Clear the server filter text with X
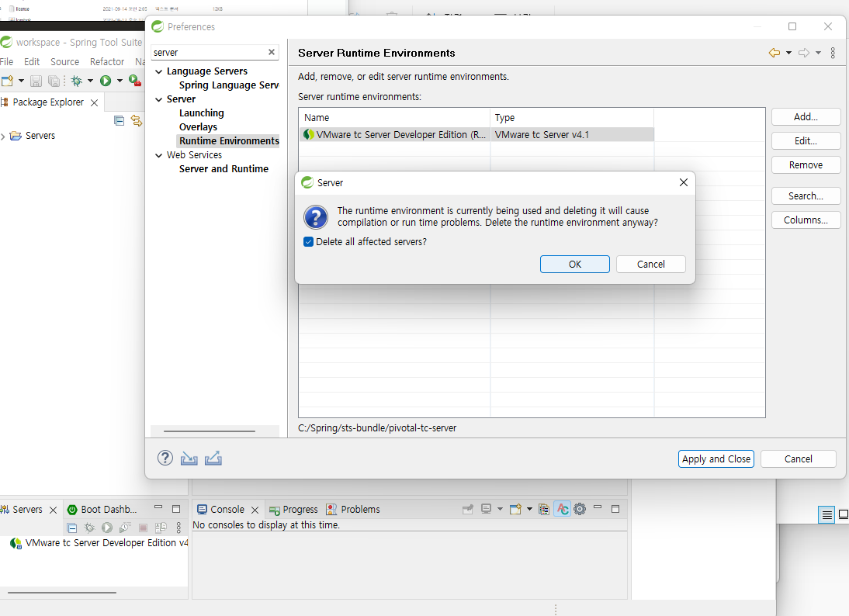The height and width of the screenshot is (616, 849). click(x=272, y=52)
